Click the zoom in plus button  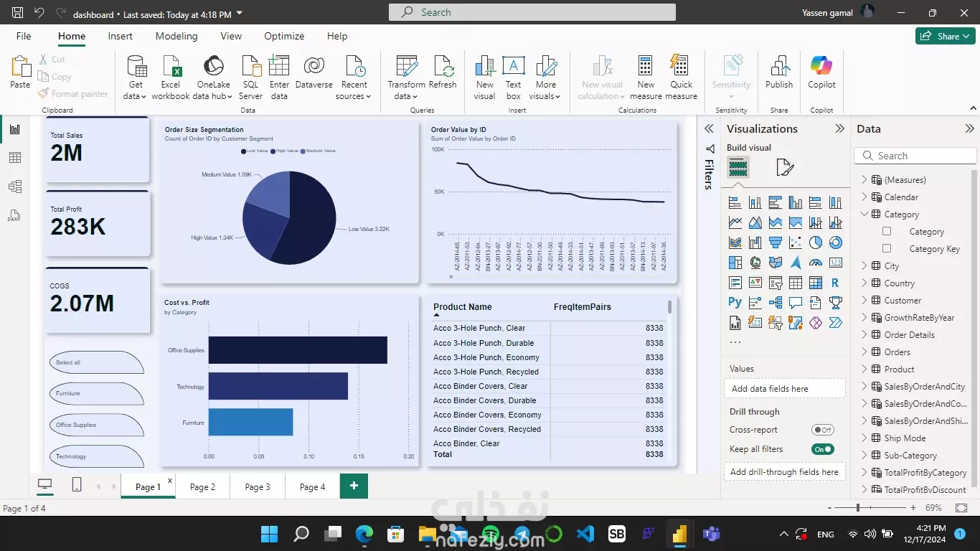(x=913, y=508)
